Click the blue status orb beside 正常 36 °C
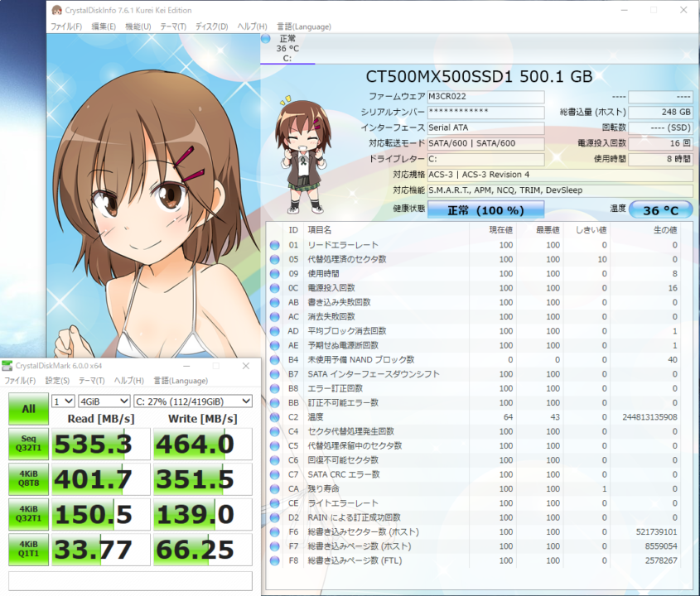Screen dimensions: 700x596 266,39
